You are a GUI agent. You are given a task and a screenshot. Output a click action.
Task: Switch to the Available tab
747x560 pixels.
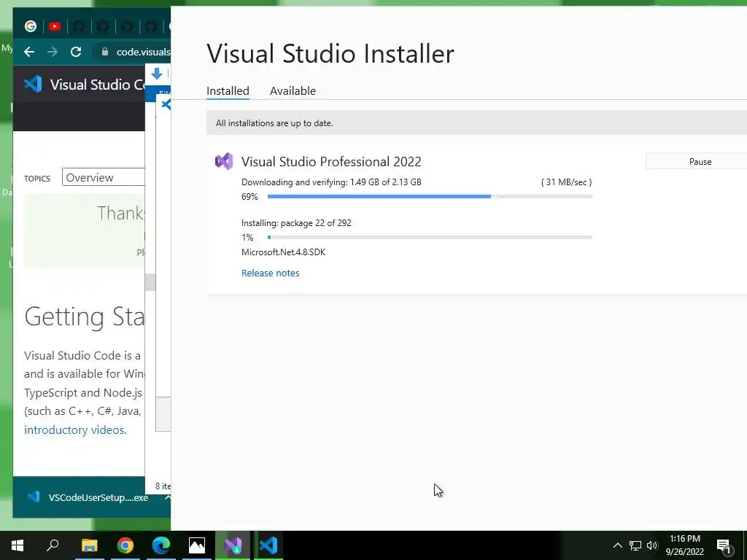[x=293, y=90]
